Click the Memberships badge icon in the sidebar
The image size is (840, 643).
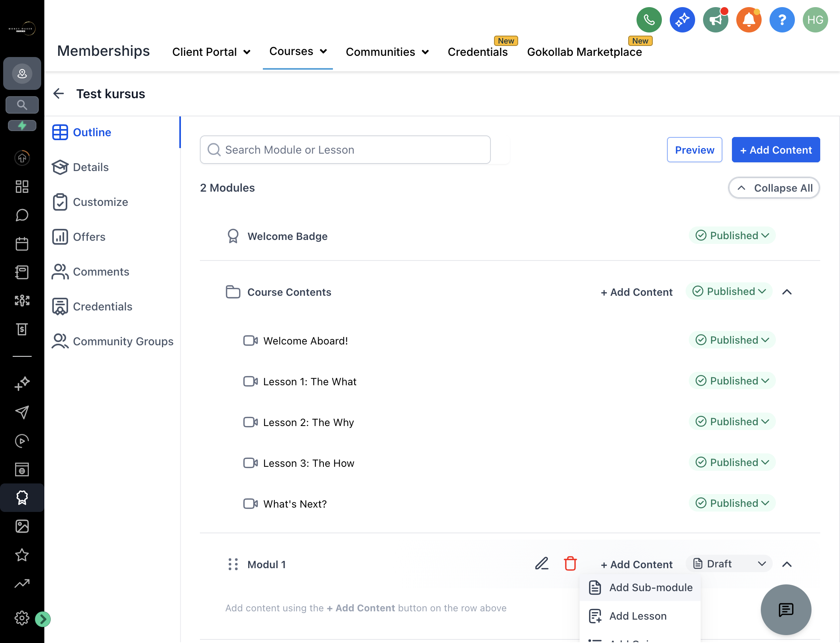click(22, 498)
